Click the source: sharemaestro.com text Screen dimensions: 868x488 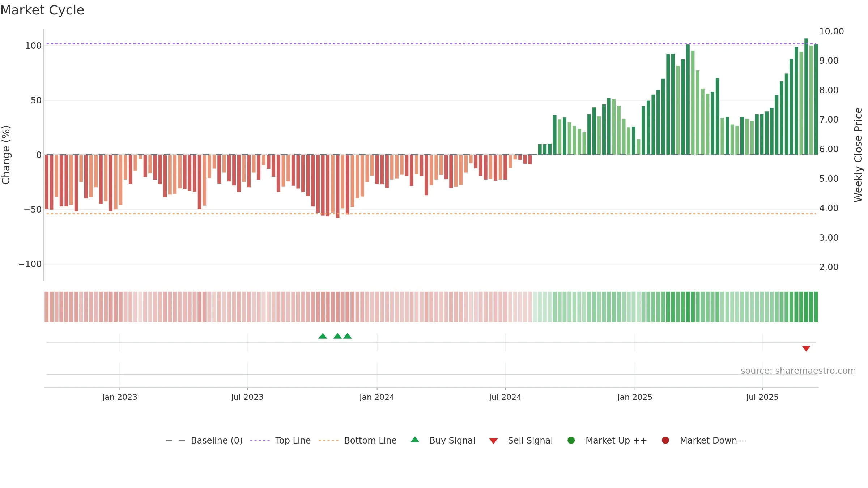(x=798, y=371)
